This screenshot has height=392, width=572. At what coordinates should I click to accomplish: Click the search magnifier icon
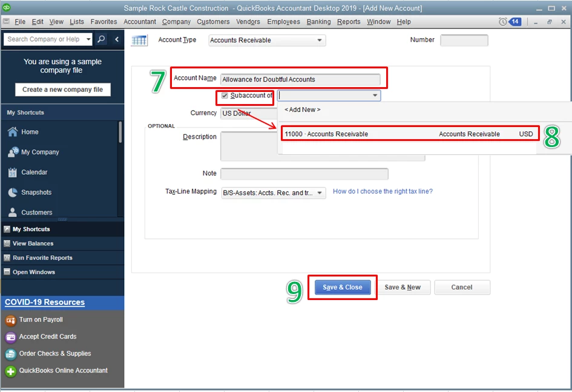click(x=102, y=39)
